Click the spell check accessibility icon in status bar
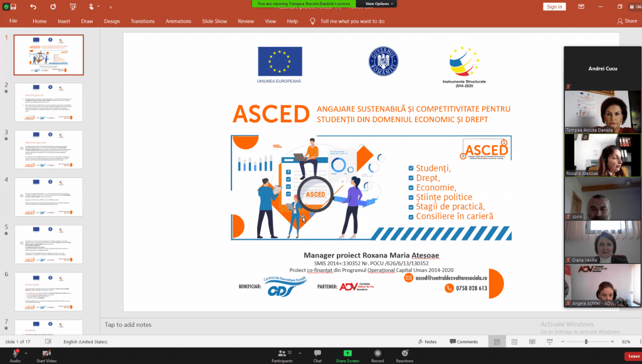This screenshot has width=642, height=364. click(x=48, y=341)
